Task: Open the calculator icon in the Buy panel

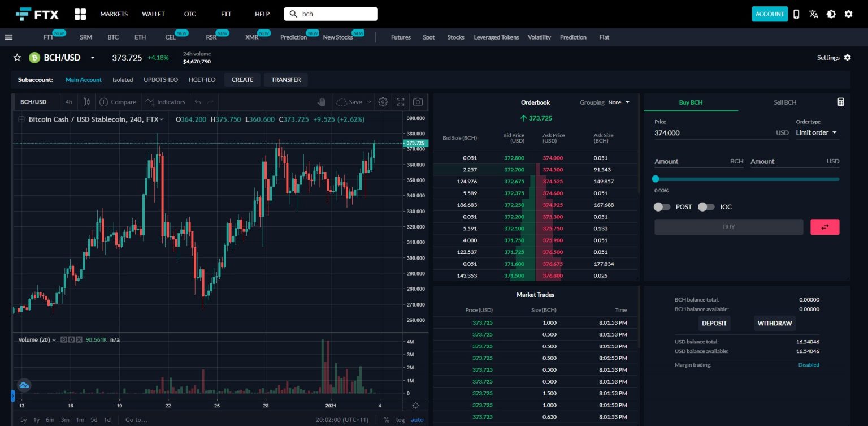Action: 840,102
